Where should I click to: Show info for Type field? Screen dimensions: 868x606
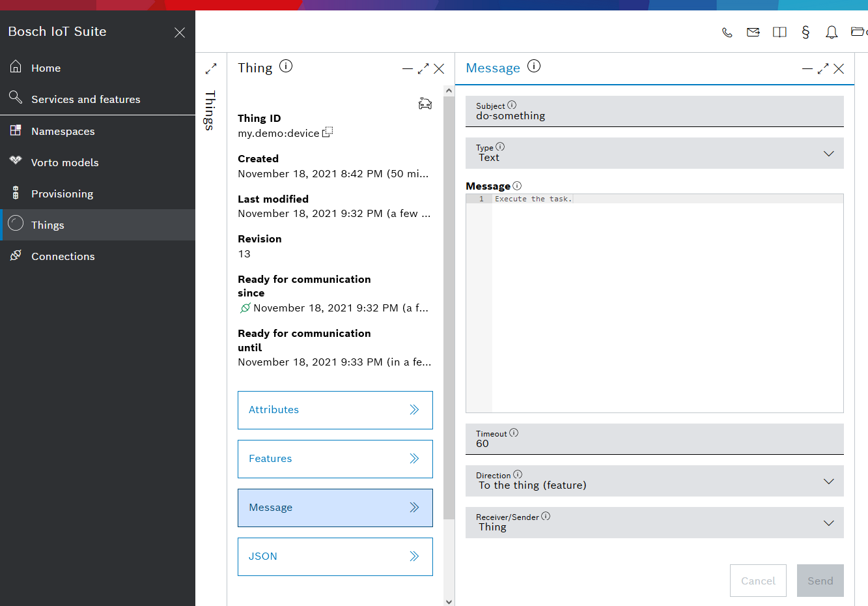click(x=500, y=147)
